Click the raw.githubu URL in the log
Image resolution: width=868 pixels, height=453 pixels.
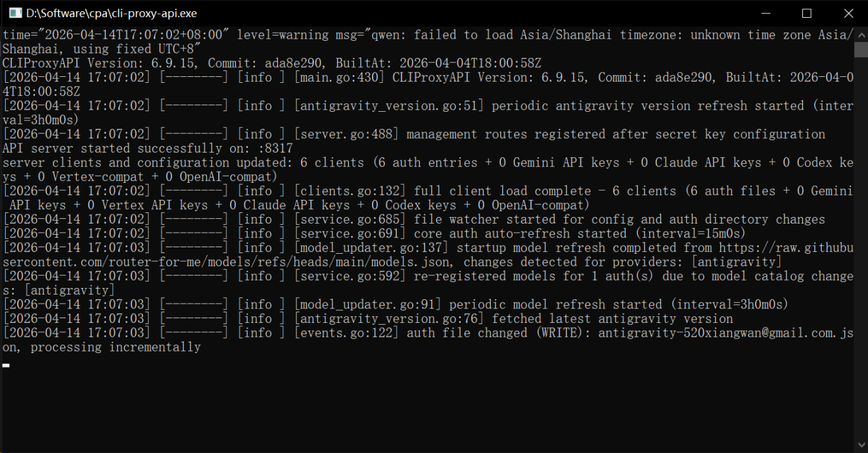tap(786, 248)
